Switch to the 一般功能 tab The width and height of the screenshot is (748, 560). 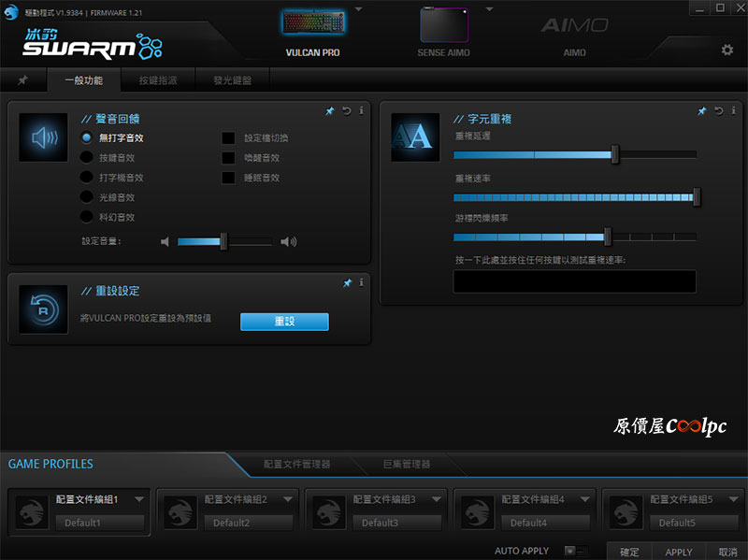(84, 79)
